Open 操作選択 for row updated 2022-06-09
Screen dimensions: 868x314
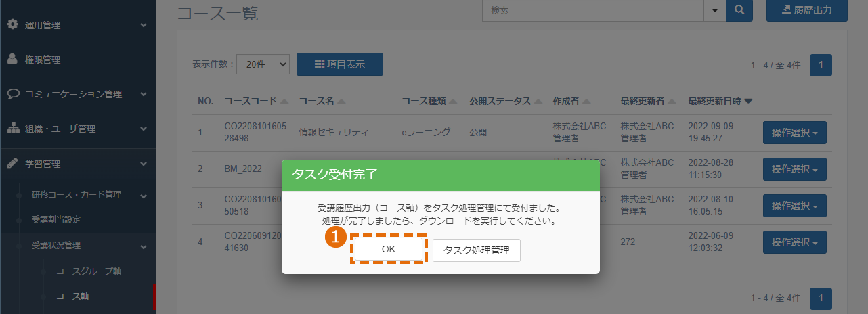795,242
